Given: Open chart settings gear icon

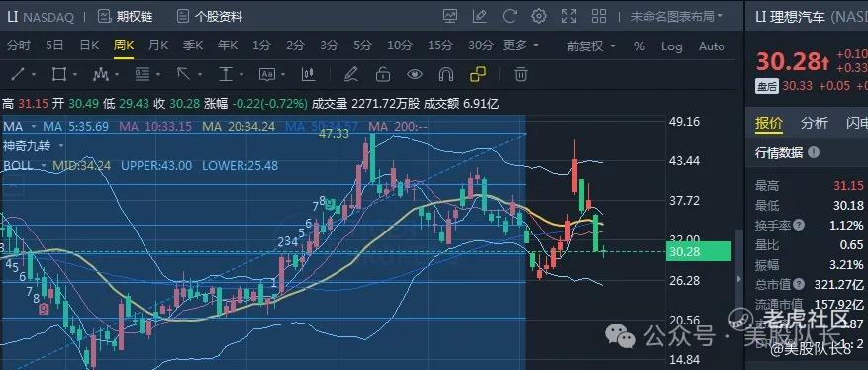Looking at the screenshot, I should [x=538, y=16].
